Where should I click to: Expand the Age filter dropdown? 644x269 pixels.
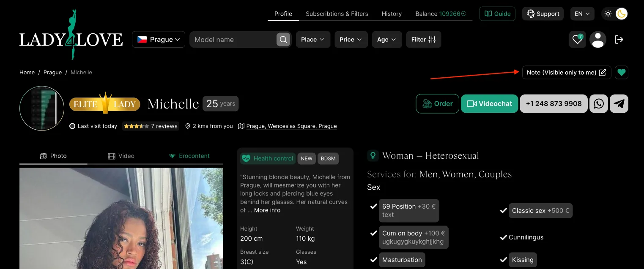(x=387, y=40)
